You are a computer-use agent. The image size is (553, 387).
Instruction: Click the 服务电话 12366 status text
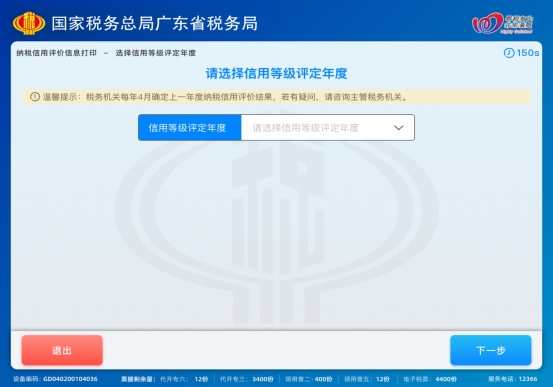point(513,379)
